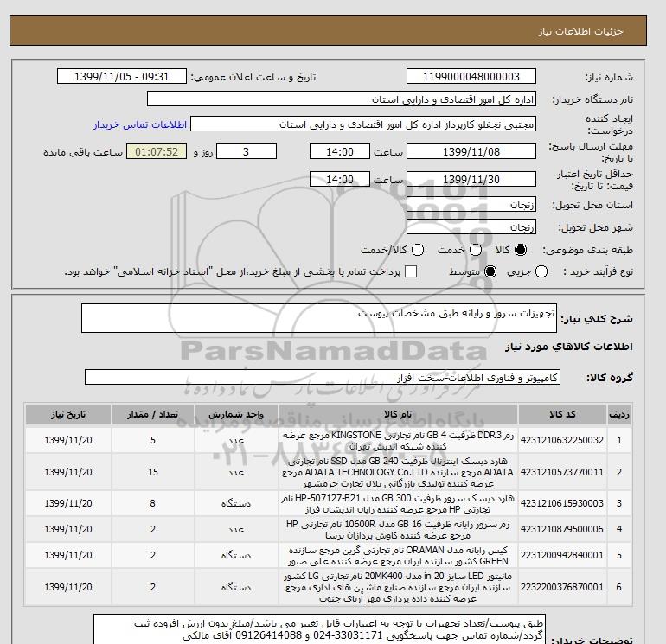The height and width of the screenshot is (644, 666).
Task: Click the ORAMAN computer case item name
Action: [398, 556]
